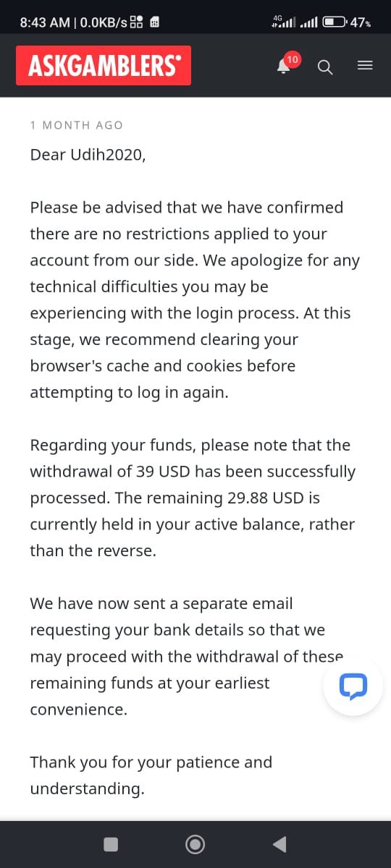Tap the "1 MONTH AGO" timestamp
Image resolution: width=391 pixels, height=868 pixels.
click(77, 125)
